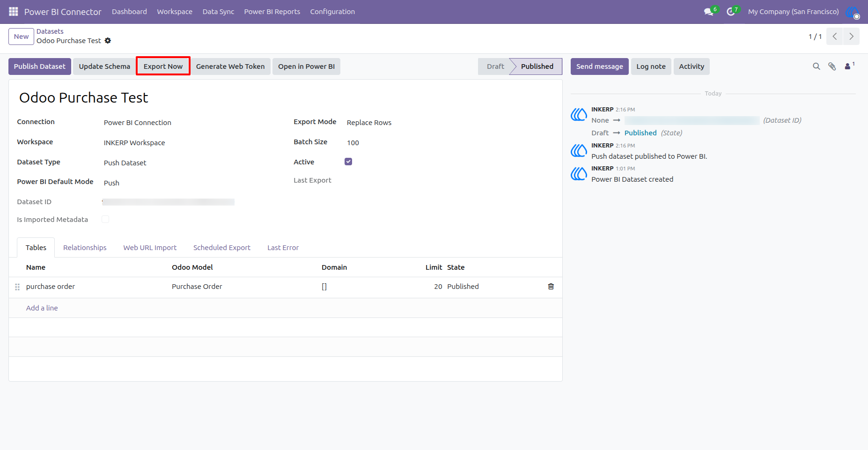The width and height of the screenshot is (868, 450).
Task: Grab the drag handle of purchase order row
Action: click(17, 287)
